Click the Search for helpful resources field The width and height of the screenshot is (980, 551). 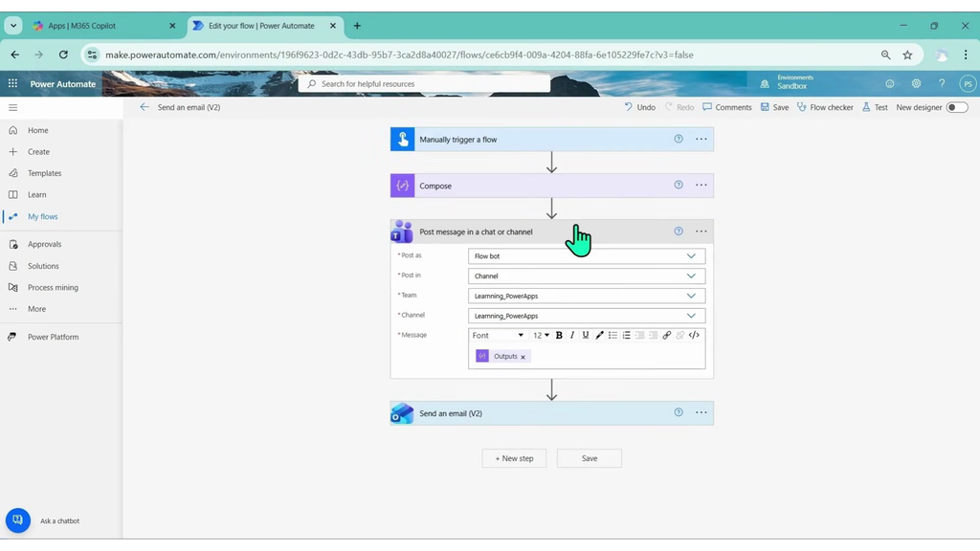(424, 84)
